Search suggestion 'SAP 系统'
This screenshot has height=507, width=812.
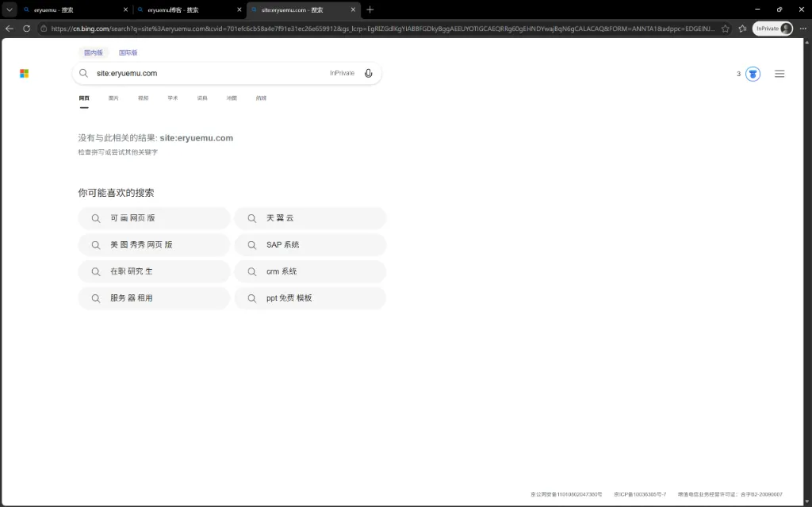click(x=310, y=244)
